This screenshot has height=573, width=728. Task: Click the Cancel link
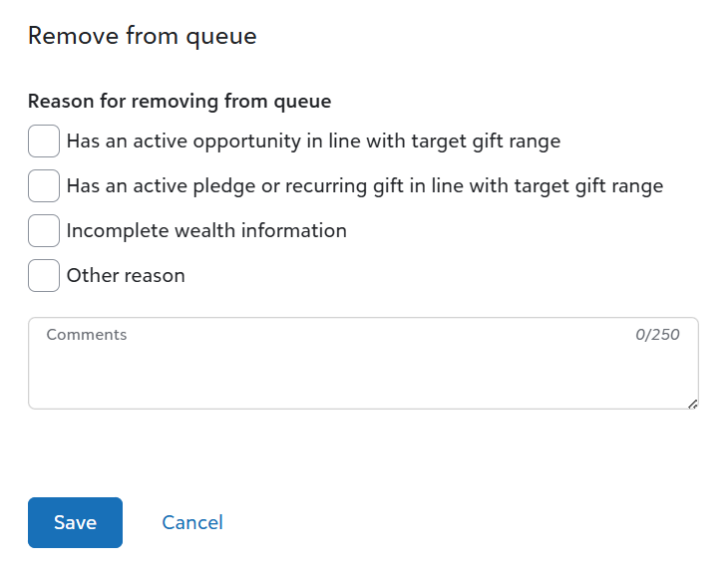[192, 523]
